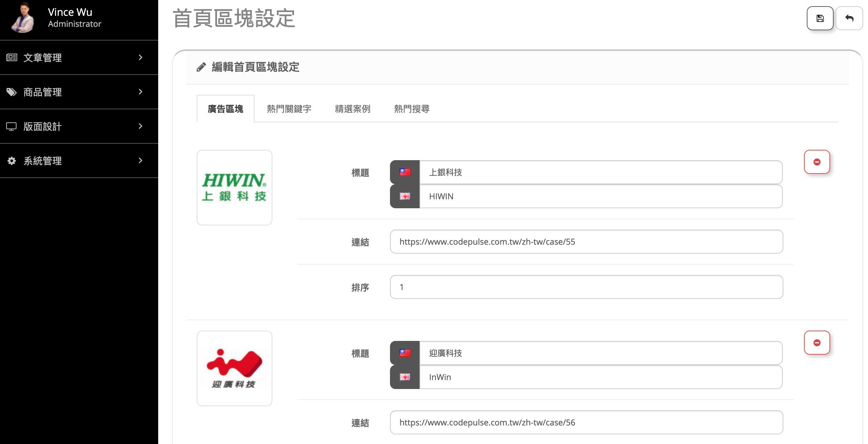The image size is (868, 444).
Task: Click the monitor icon beside 版面設計
Action: [11, 126]
